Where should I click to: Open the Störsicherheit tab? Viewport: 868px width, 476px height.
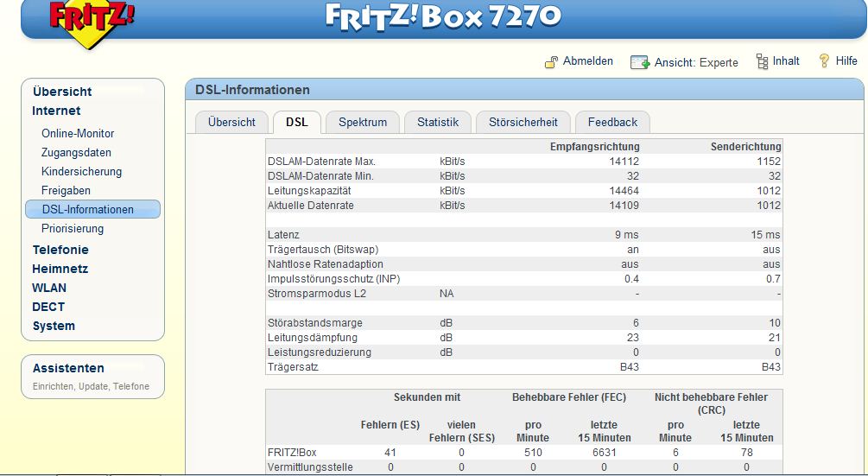[x=523, y=123]
